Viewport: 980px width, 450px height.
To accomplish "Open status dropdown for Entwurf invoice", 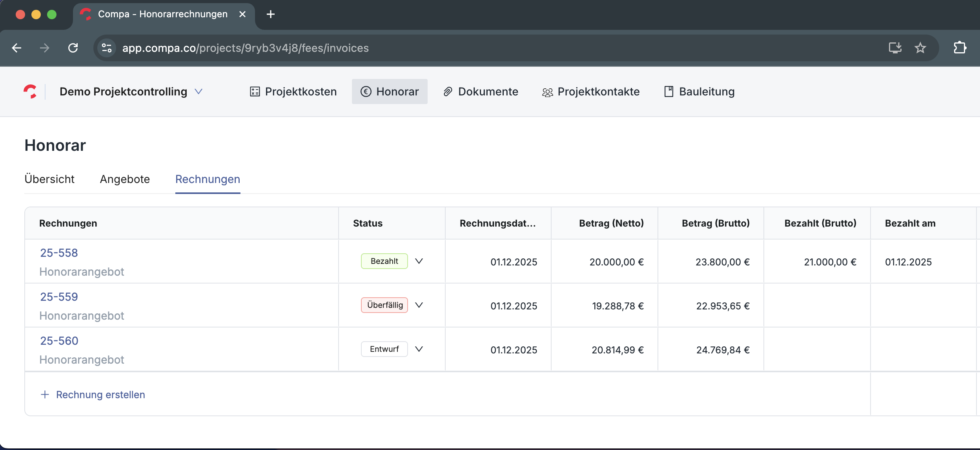I will [x=419, y=349].
